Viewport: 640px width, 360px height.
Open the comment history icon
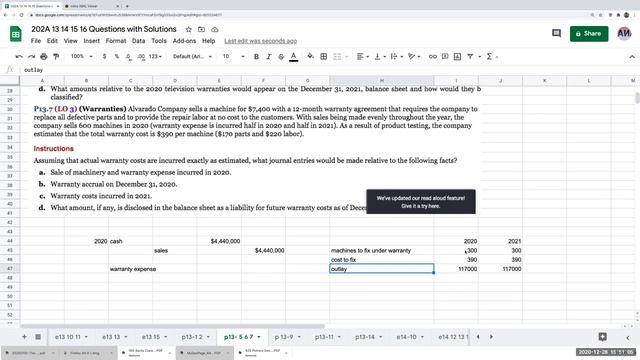[x=556, y=33]
